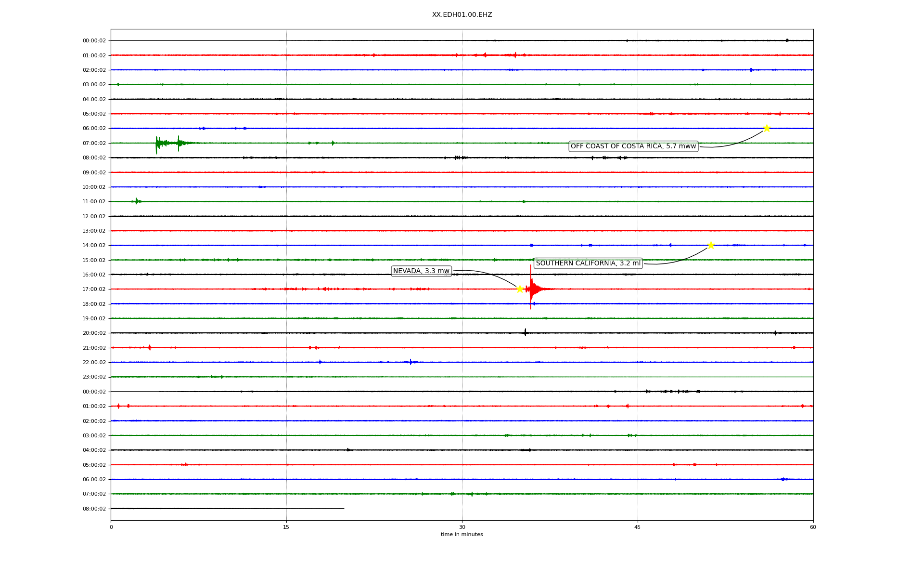
Task: Click the 45 tick on x-axis
Action: click(x=638, y=527)
